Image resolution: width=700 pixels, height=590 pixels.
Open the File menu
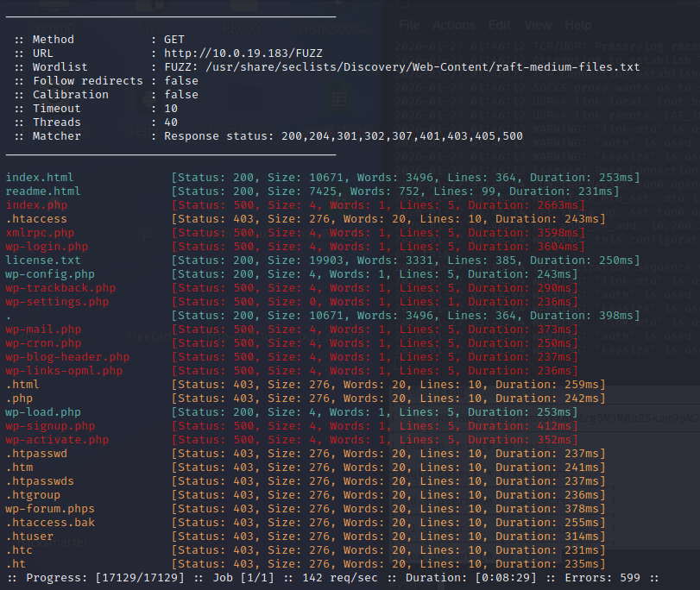point(409,25)
